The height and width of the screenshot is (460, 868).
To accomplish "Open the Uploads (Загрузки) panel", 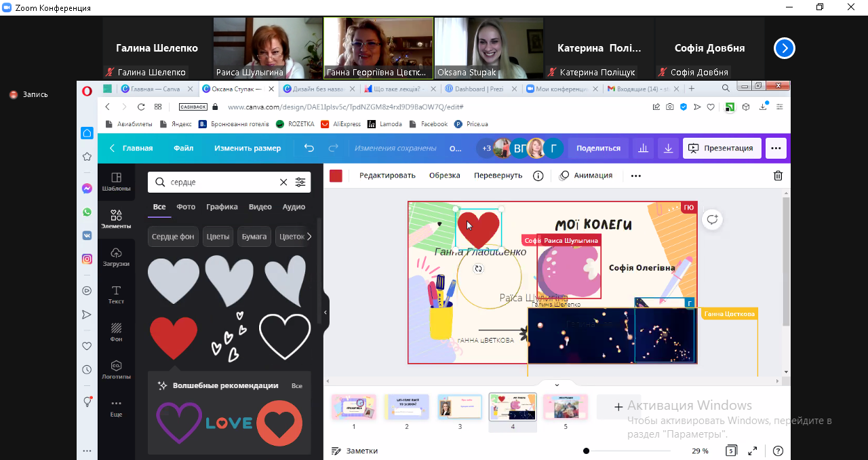I will [116, 256].
